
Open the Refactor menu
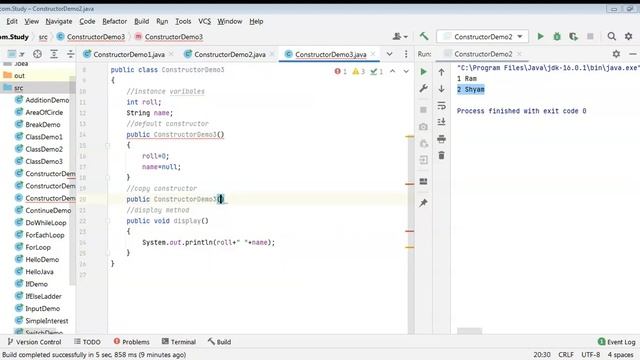pyautogui.click(x=114, y=21)
